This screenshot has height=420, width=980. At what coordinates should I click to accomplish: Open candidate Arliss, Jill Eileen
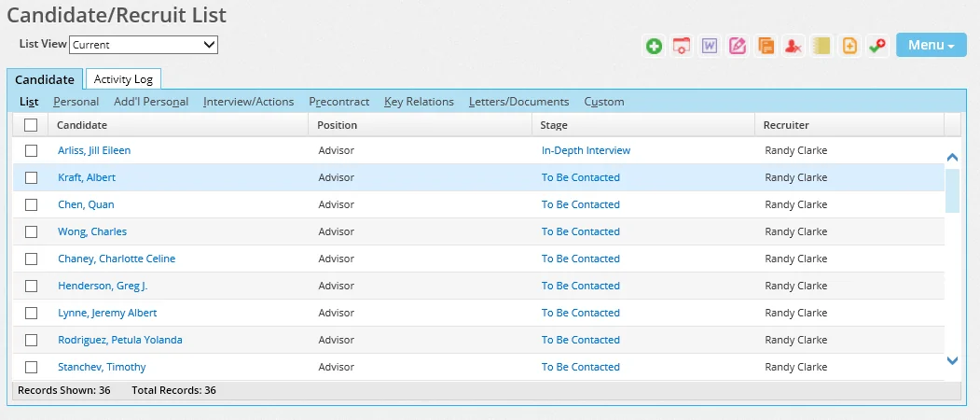[x=94, y=150]
